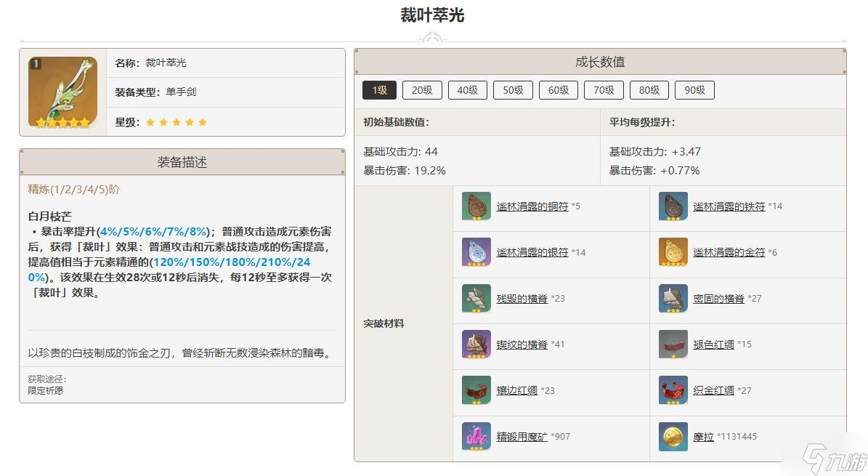Click the 谧林涓露的金符 golden talisman icon

pos(673,252)
